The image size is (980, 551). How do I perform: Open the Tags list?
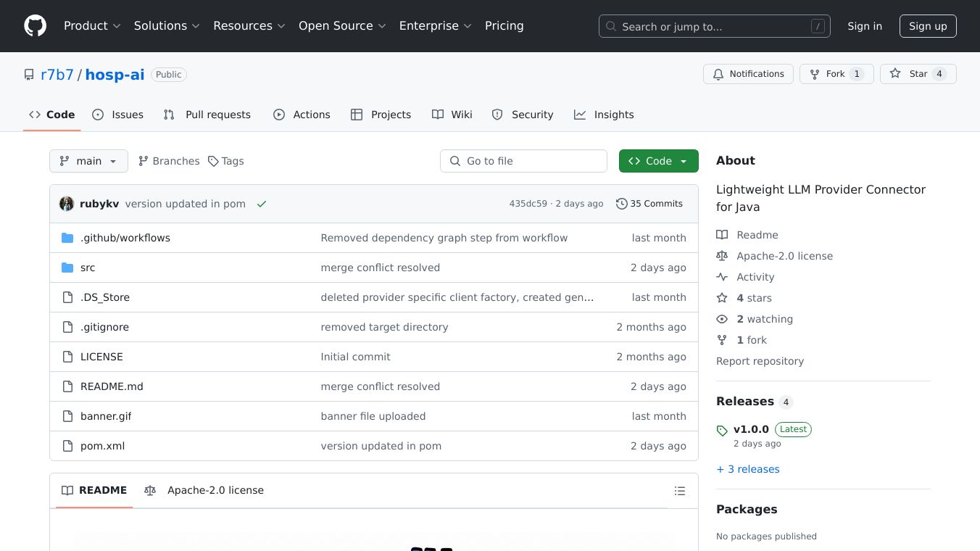pos(225,161)
